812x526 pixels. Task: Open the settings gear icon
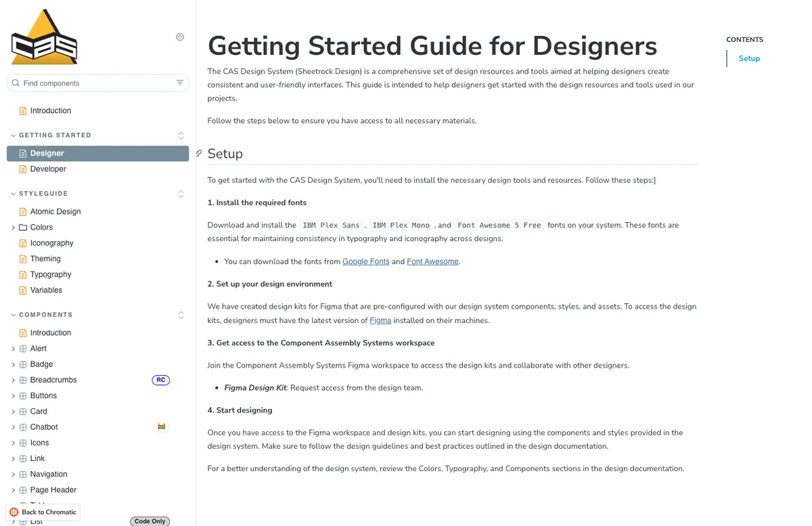tap(180, 37)
